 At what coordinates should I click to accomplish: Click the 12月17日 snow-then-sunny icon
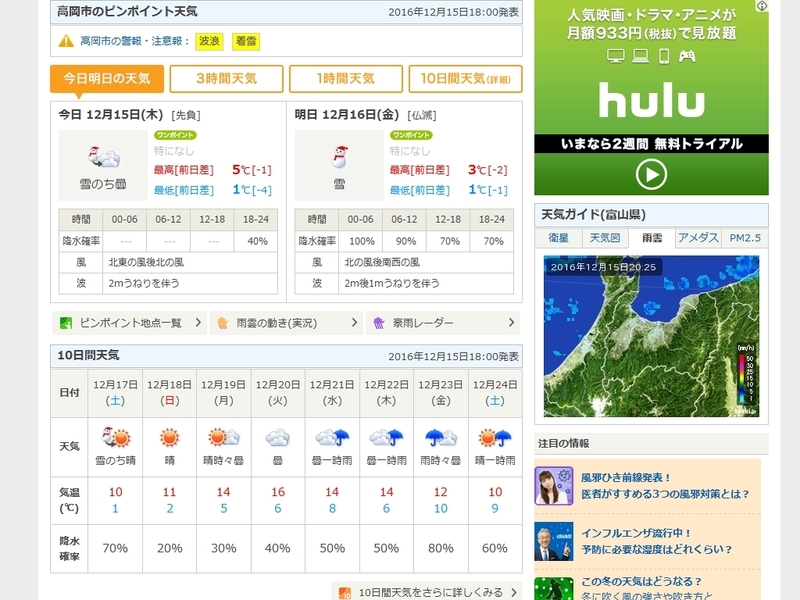pyautogui.click(x=116, y=438)
